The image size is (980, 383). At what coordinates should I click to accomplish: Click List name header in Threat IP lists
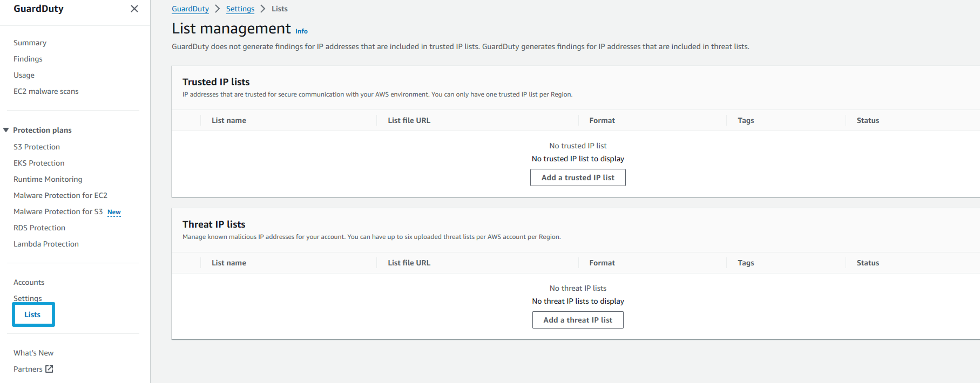coord(229,263)
